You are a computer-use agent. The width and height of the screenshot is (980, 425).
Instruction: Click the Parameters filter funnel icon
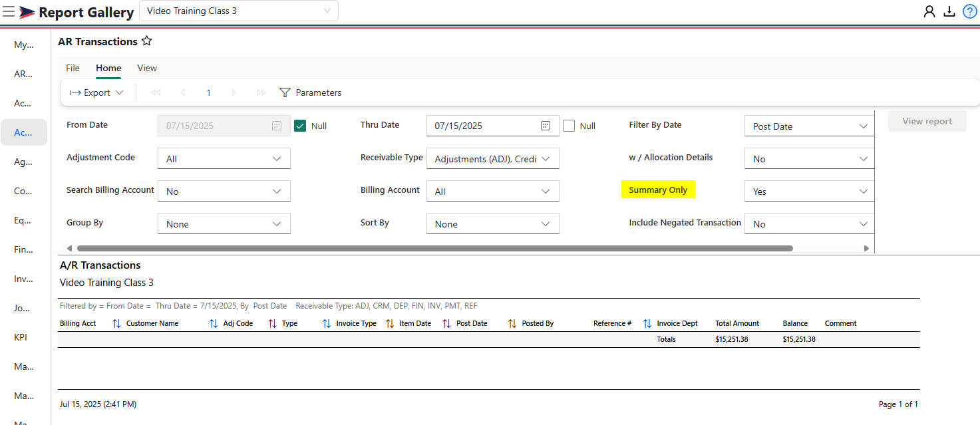(x=285, y=92)
